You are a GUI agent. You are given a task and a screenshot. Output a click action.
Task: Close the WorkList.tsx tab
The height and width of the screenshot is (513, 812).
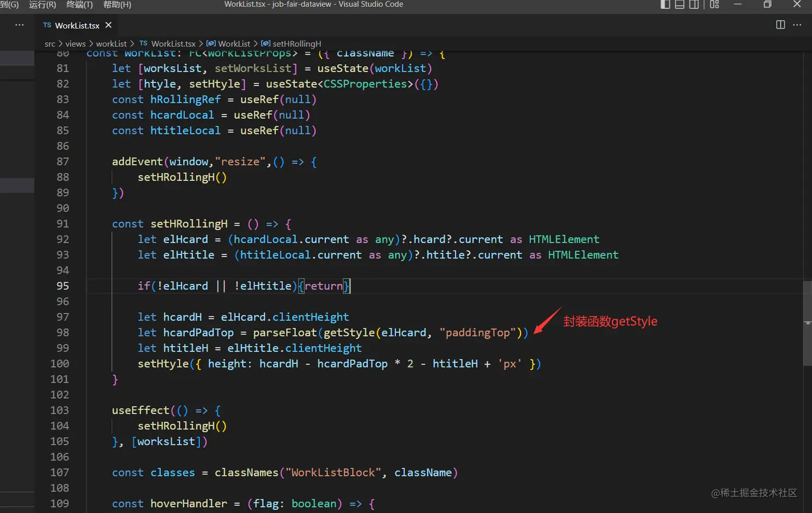108,25
